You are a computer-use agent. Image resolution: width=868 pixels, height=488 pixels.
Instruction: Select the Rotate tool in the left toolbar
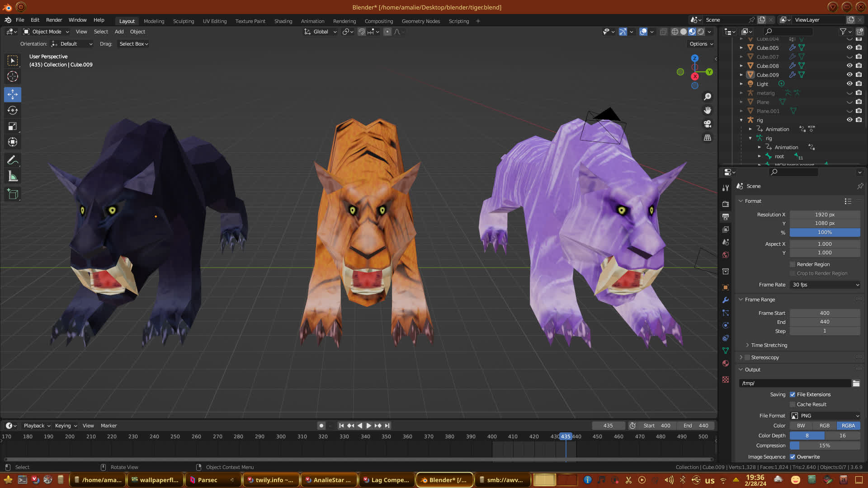13,110
